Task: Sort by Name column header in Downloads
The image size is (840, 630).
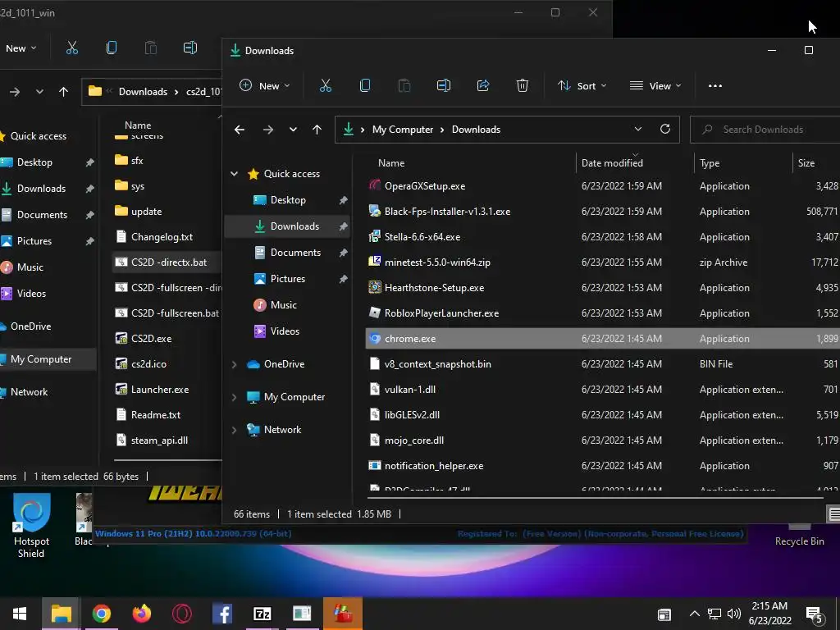Action: pyautogui.click(x=391, y=163)
